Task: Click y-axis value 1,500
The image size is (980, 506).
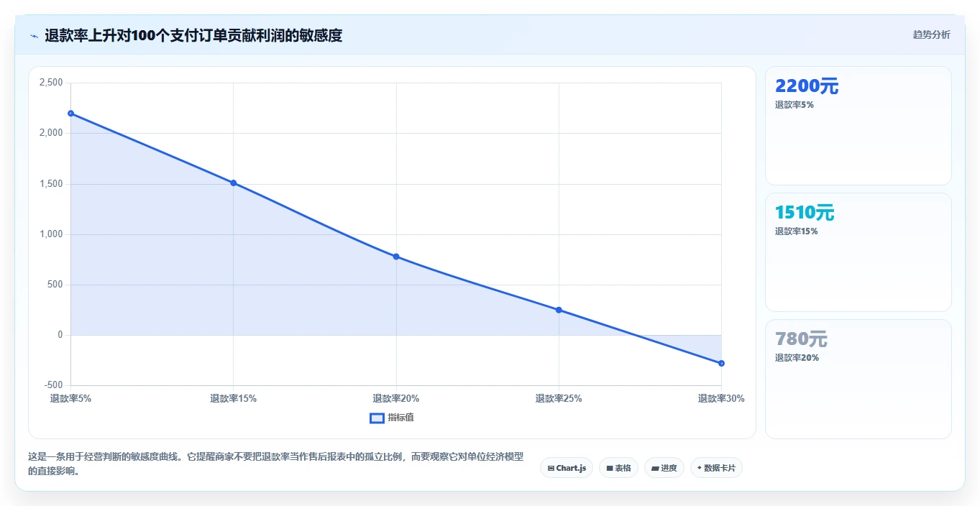Action: pyautogui.click(x=51, y=184)
